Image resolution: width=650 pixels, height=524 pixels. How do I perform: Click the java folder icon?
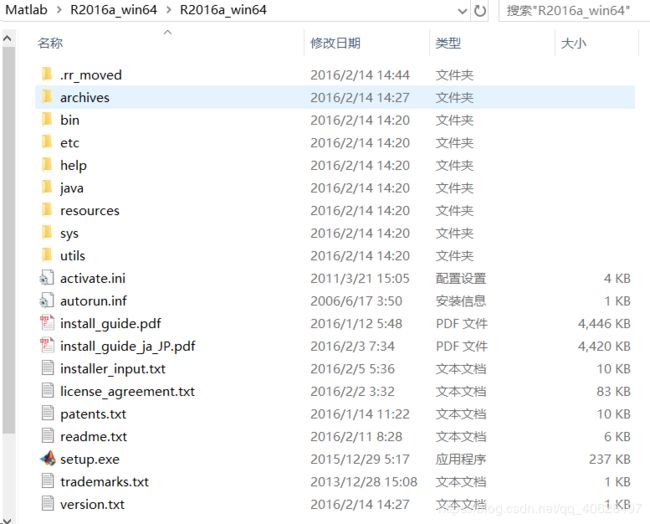(47, 187)
